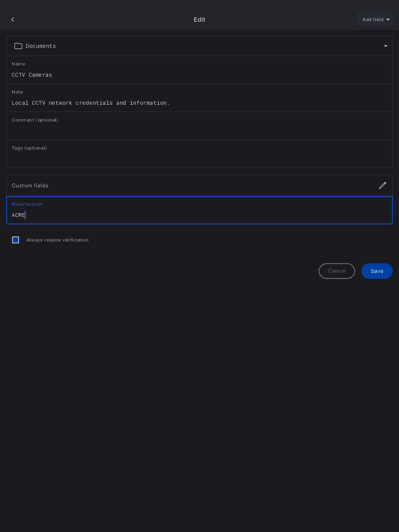Go back using the left chevron
The height and width of the screenshot is (532, 399).
(x=13, y=19)
